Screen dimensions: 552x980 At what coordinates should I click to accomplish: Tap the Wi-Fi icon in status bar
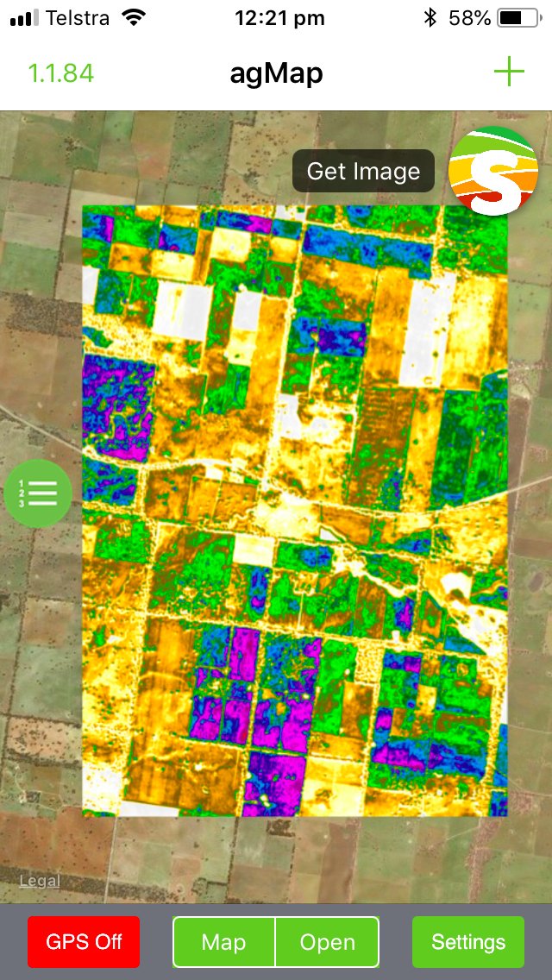tap(134, 18)
